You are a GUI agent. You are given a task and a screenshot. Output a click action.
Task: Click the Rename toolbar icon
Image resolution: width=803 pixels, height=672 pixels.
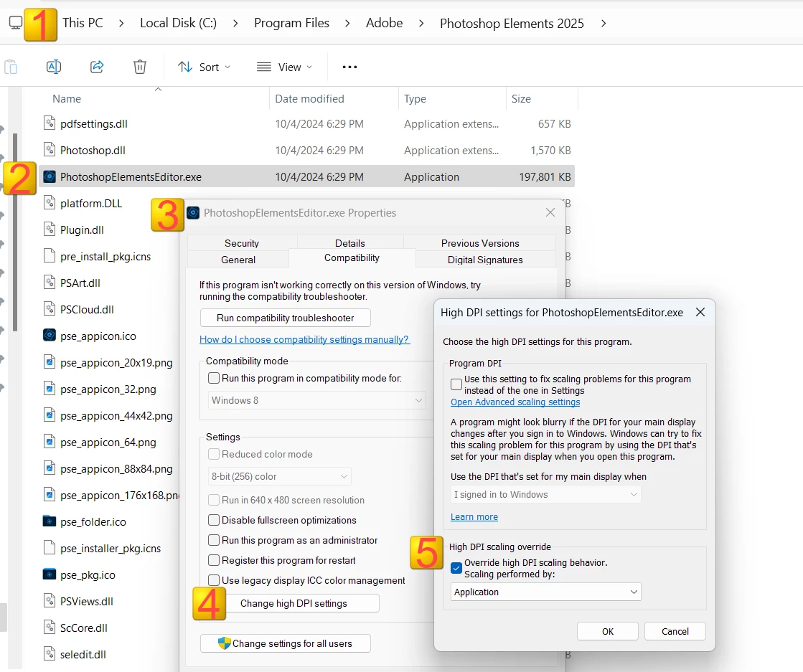(54, 67)
